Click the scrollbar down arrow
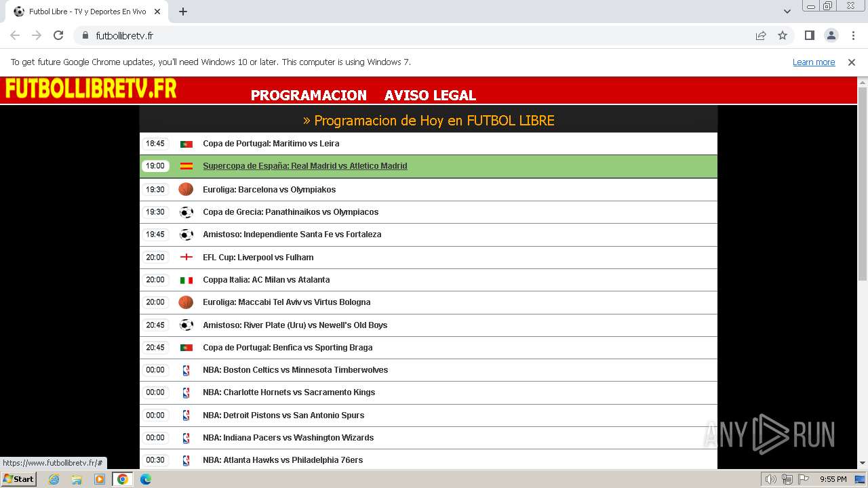Image resolution: width=868 pixels, height=488 pixels. pyautogui.click(x=863, y=464)
